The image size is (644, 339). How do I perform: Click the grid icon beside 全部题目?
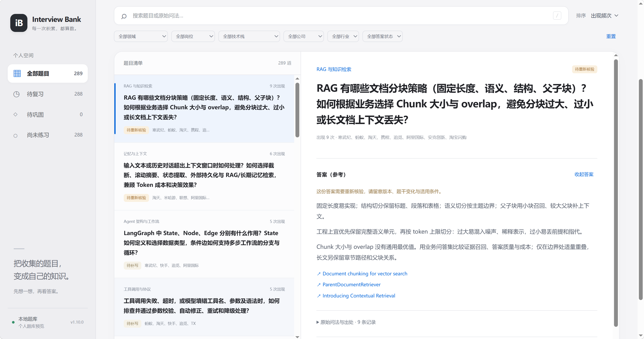17,73
